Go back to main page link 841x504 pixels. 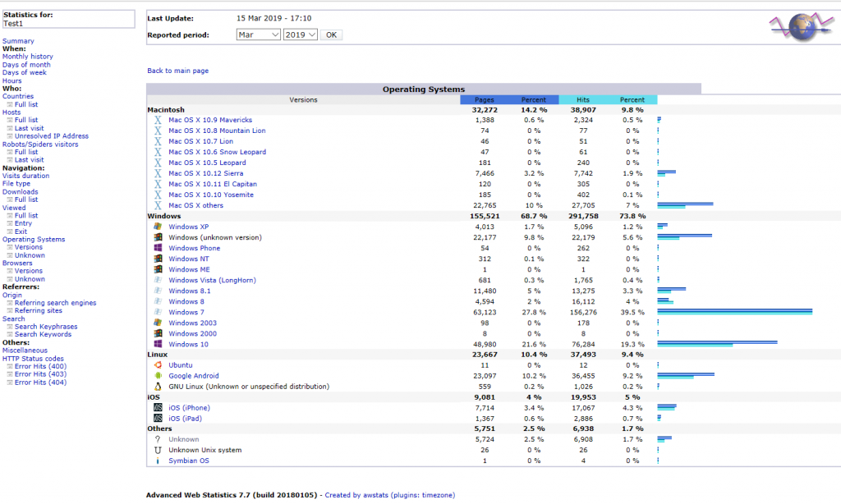(x=178, y=71)
